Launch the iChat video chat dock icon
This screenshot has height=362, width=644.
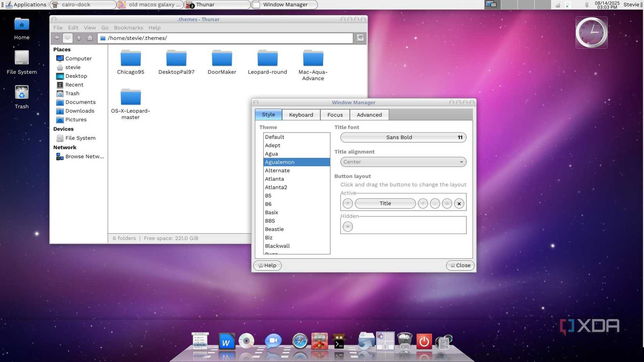(273, 341)
